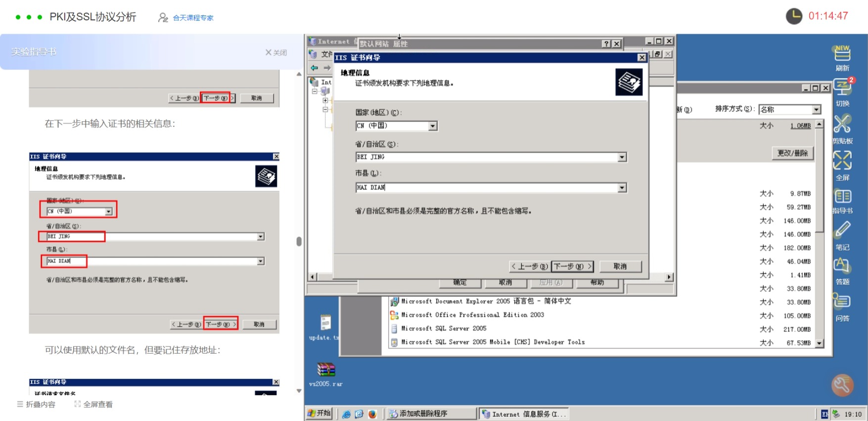The image size is (868, 421).
Task: Click the certificate wizard logo image
Action: [x=629, y=82]
